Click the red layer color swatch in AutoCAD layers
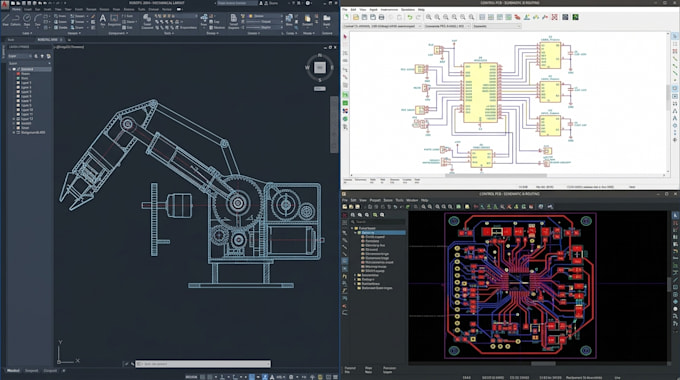The width and height of the screenshot is (680, 380). coord(18,73)
